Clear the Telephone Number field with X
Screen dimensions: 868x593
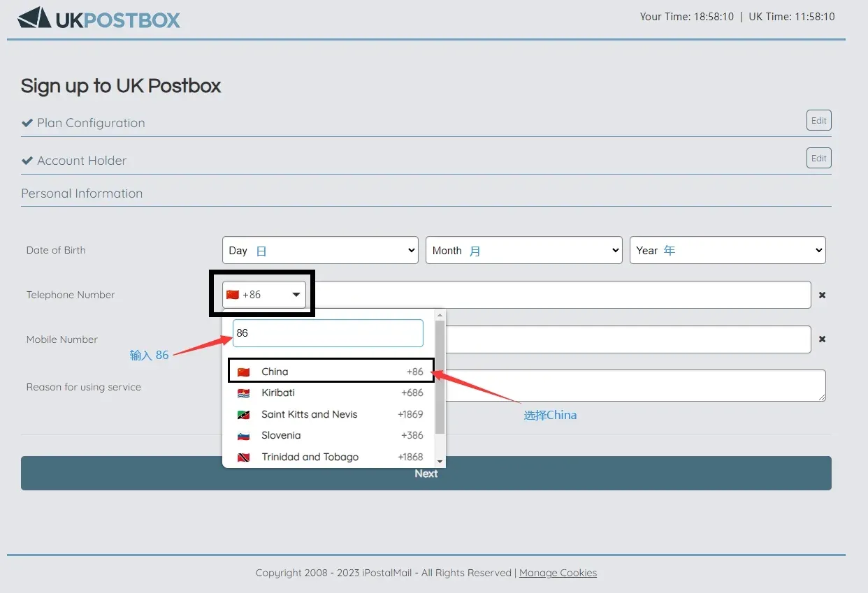pyautogui.click(x=822, y=295)
